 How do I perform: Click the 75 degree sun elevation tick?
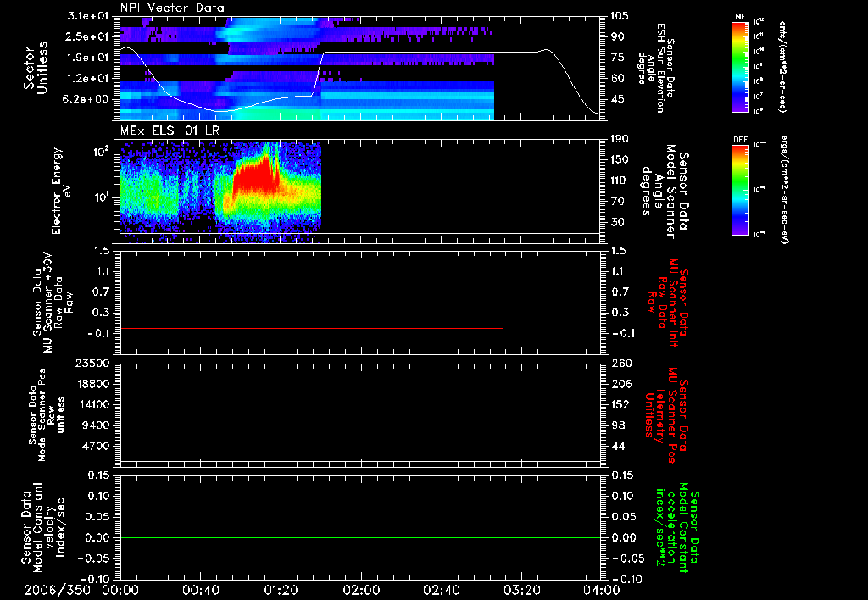pyautogui.click(x=617, y=58)
